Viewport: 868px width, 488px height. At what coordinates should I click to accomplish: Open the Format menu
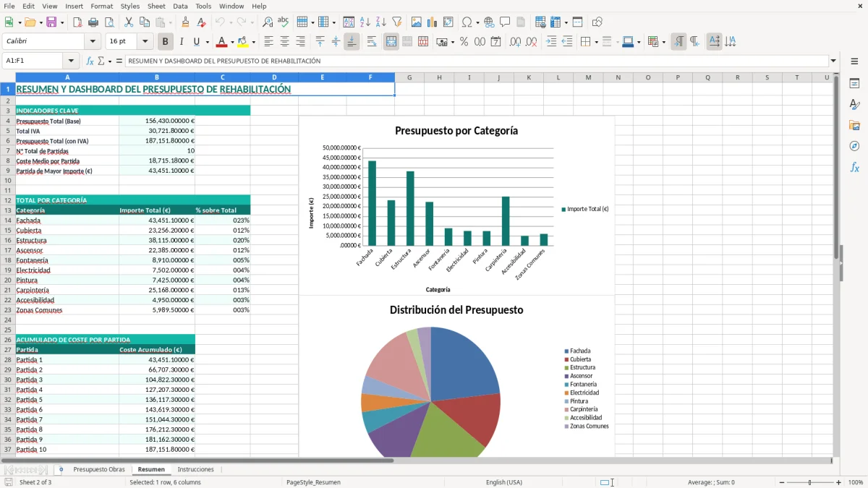point(101,6)
